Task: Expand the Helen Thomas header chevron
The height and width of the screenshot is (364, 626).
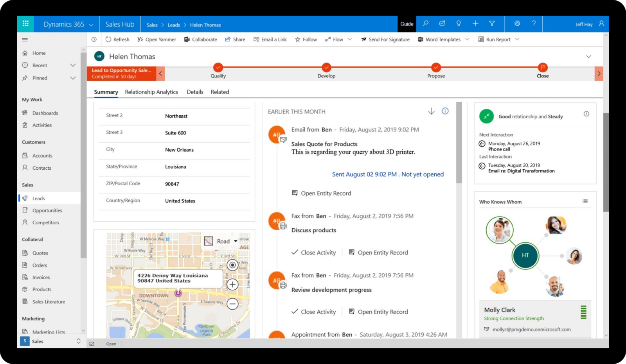Action: tap(588, 57)
